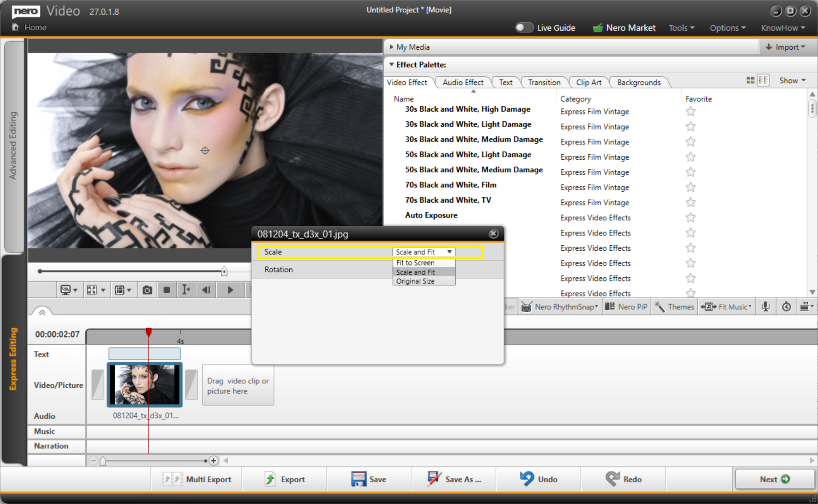Click the stopwatch duration icon
This screenshot has height=504, width=818.
[786, 307]
